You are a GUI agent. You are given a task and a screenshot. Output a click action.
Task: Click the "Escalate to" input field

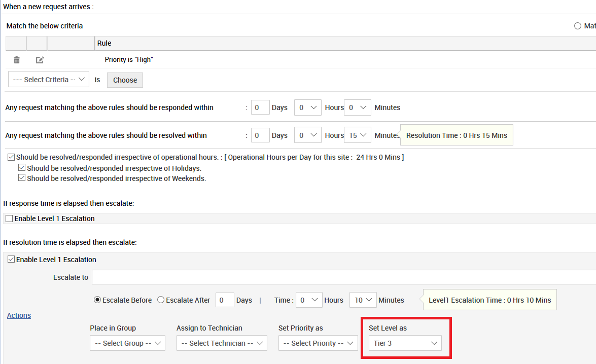tap(254, 277)
